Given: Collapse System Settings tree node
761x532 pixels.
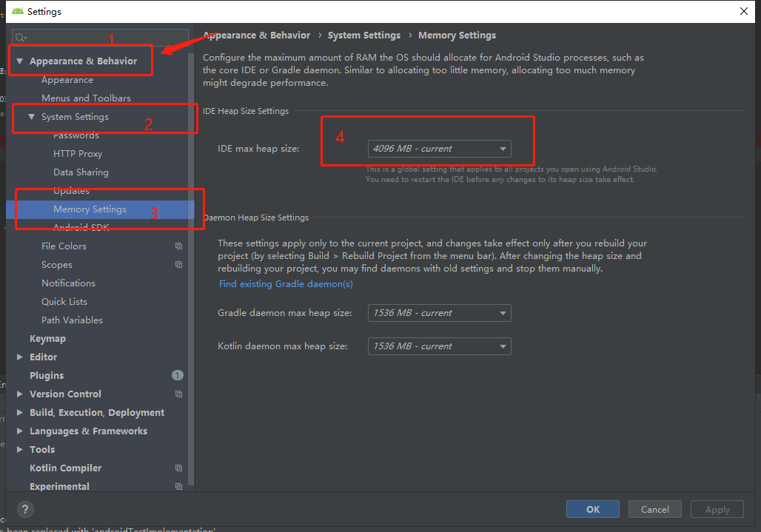Looking at the screenshot, I should pos(32,117).
